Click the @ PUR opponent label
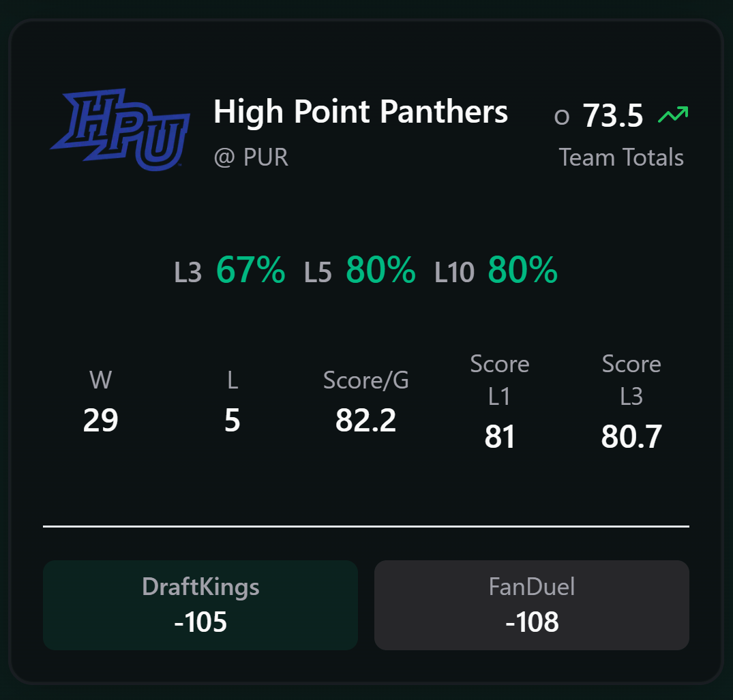The image size is (733, 700). tap(251, 157)
